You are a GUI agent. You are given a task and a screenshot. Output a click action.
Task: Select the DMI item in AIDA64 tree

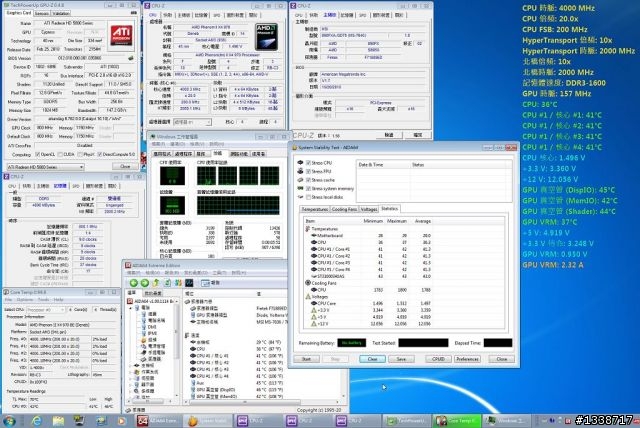[x=152, y=327]
